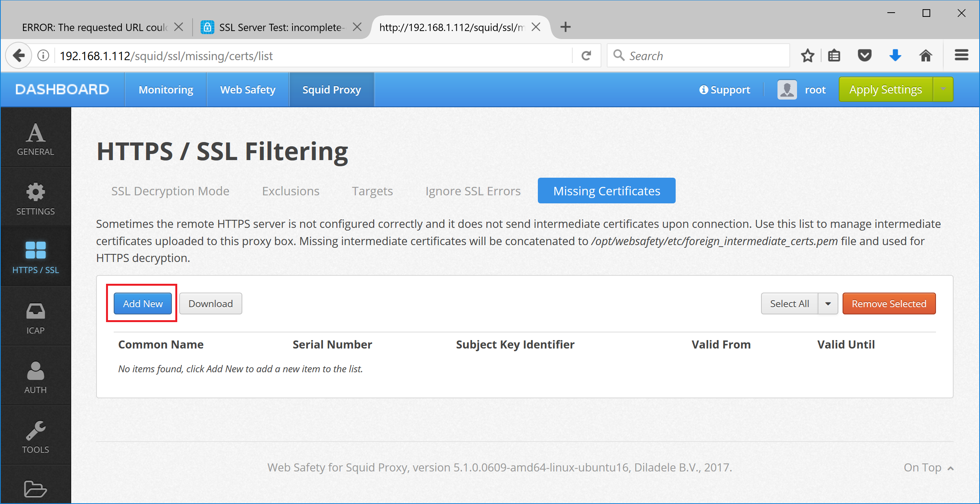The height and width of the screenshot is (504, 980).
Task: Open the GENERAL sidebar section
Action: 35,139
